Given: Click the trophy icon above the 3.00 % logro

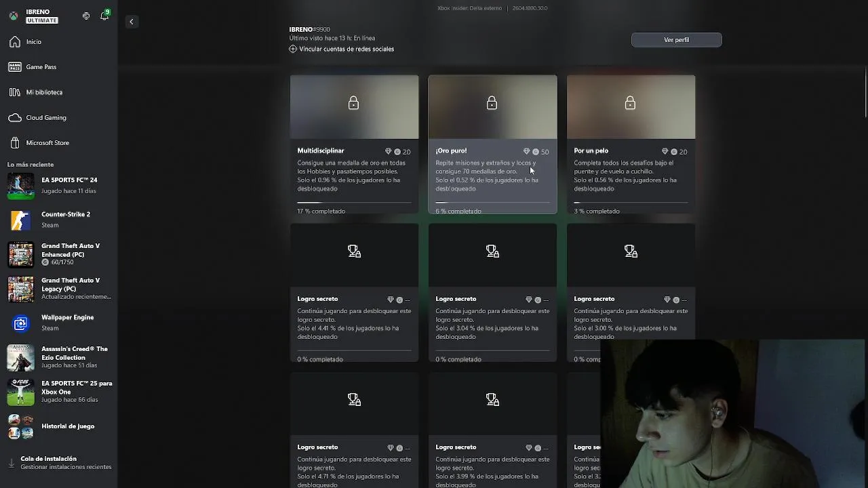Looking at the screenshot, I should pyautogui.click(x=631, y=251).
